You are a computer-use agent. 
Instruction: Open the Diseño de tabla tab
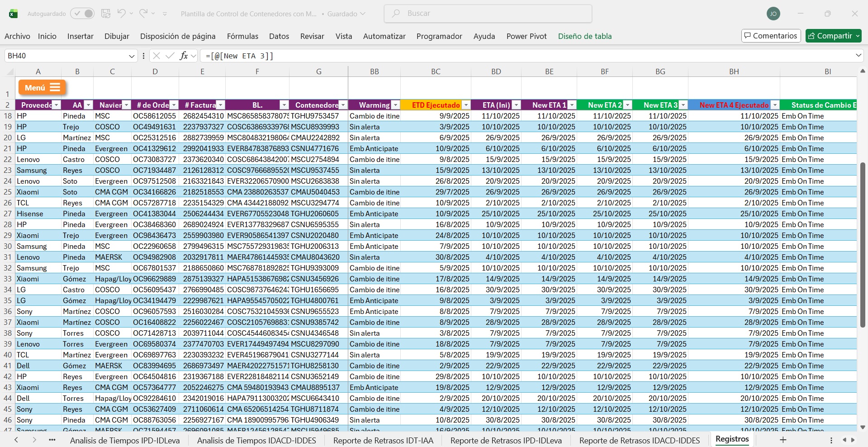click(585, 36)
